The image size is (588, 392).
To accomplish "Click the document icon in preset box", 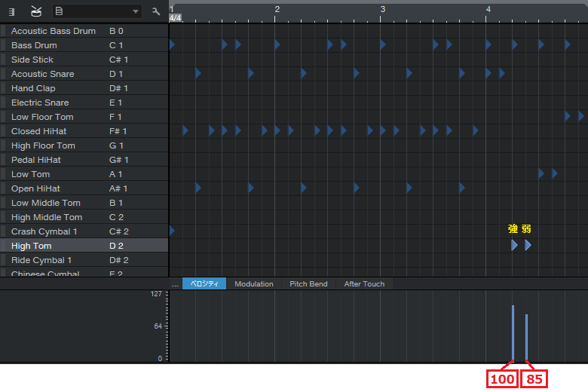I will pos(60,11).
